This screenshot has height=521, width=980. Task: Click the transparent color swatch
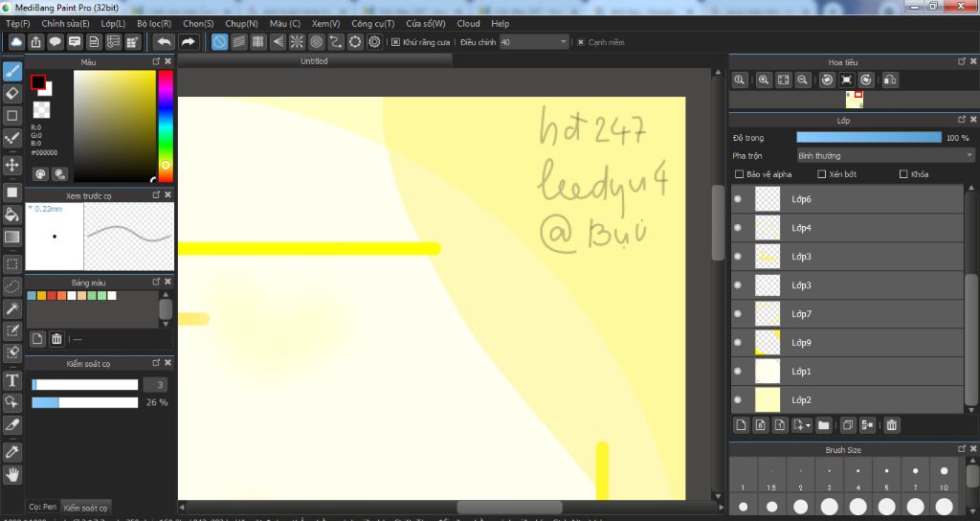[41, 110]
